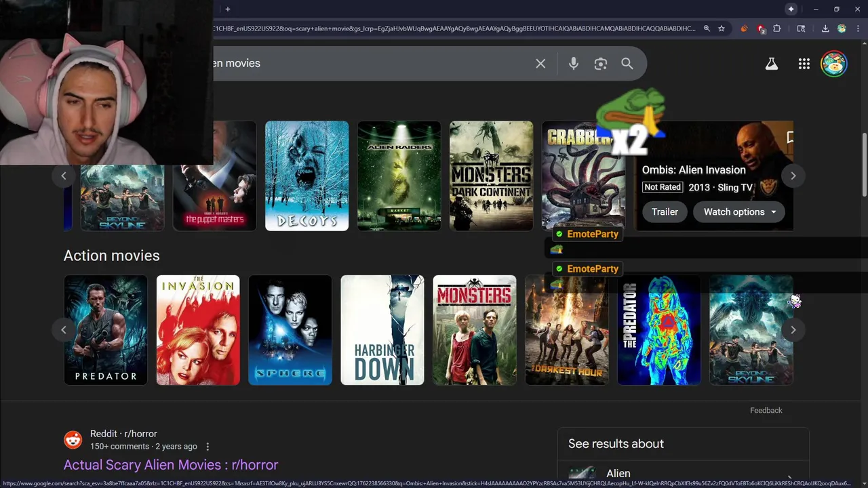Viewport: 868px width, 488px height.
Task: Bookmark this page with the star icon
Action: click(722, 28)
